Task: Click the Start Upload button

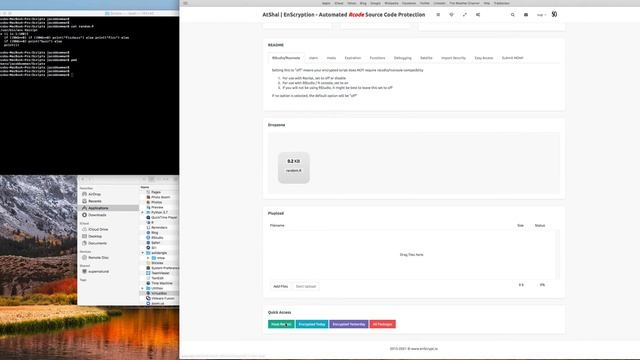Action: pos(306,287)
